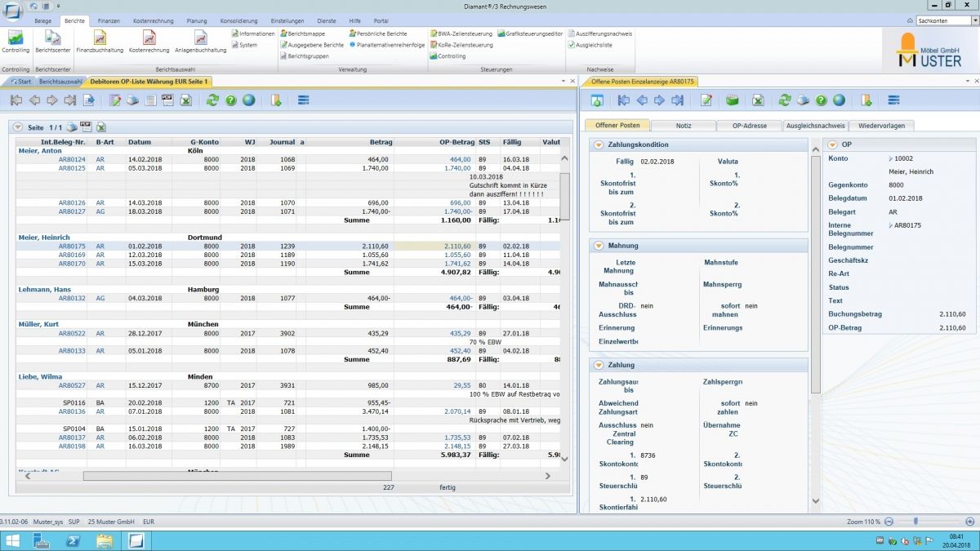Collapse the OP details section
Image resolution: width=980 pixels, height=551 pixels.
click(833, 144)
